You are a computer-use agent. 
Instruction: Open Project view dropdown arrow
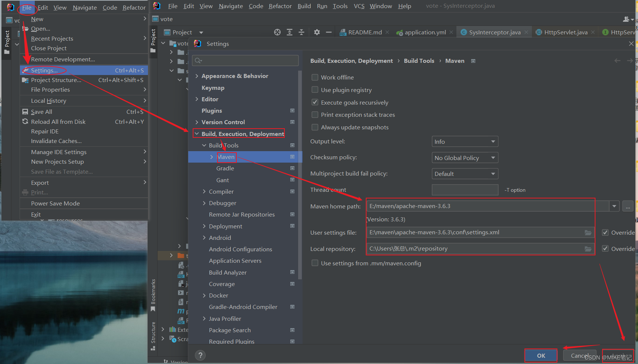(x=201, y=33)
